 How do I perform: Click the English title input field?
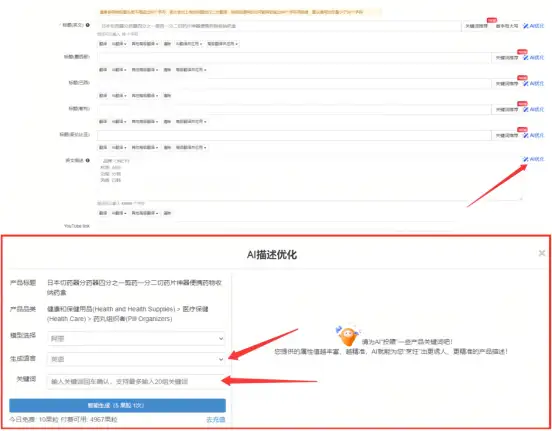(x=279, y=26)
